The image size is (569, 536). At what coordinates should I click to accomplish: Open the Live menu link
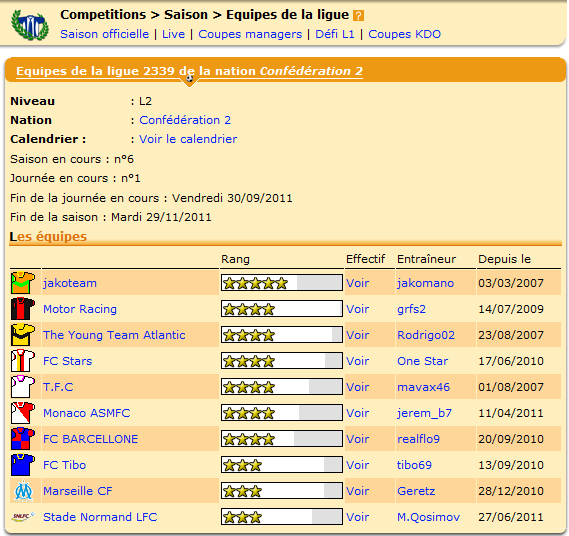coord(173,34)
